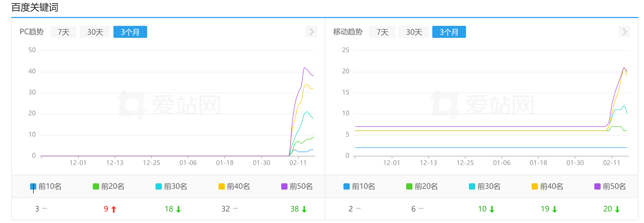644x223 pixels.
Task: Toggle mobile 前50名 purple legend
Action: click(610, 186)
